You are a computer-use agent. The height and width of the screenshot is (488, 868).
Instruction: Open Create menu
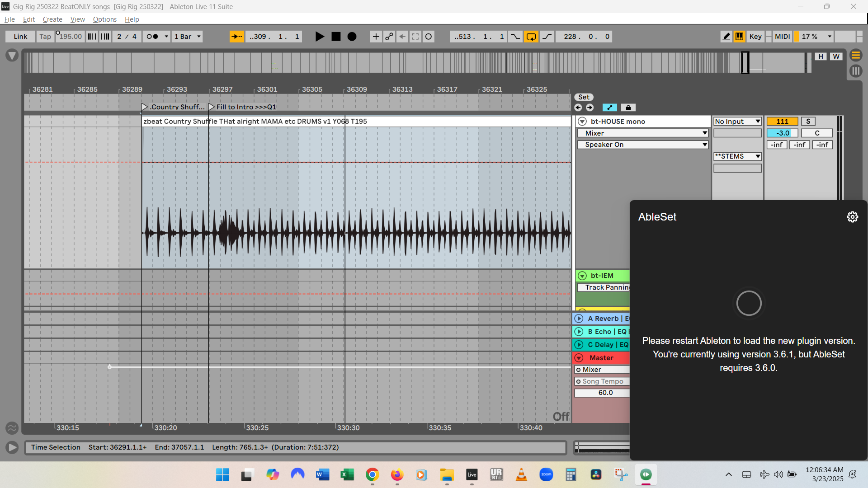(52, 19)
